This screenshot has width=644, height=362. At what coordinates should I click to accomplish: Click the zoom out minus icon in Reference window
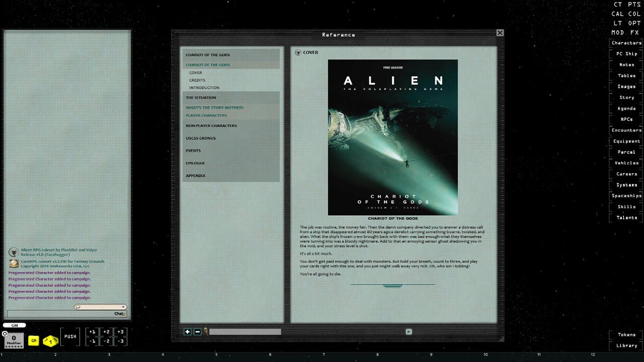click(x=197, y=331)
